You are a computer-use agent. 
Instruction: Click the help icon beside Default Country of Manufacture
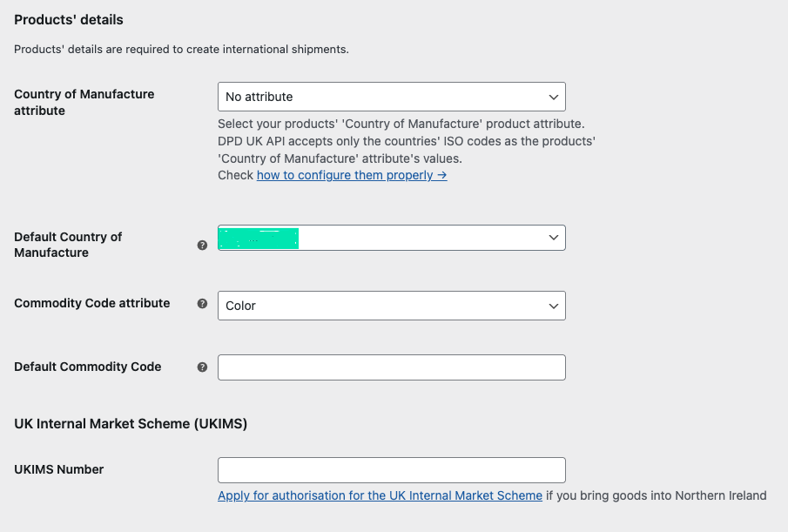(202, 246)
